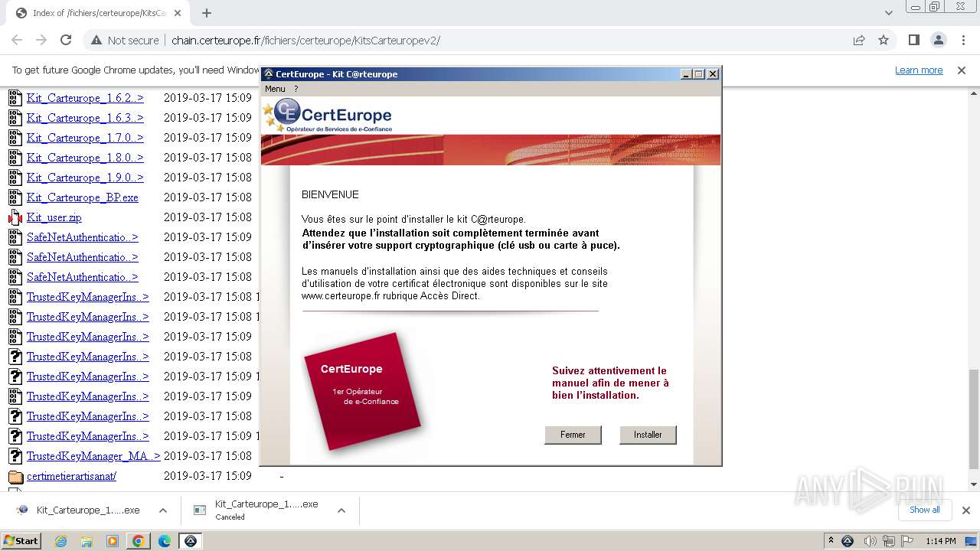Open Kit_Carteurope_1.6.3 link
Viewport: 980px width, 551px height.
(85, 118)
